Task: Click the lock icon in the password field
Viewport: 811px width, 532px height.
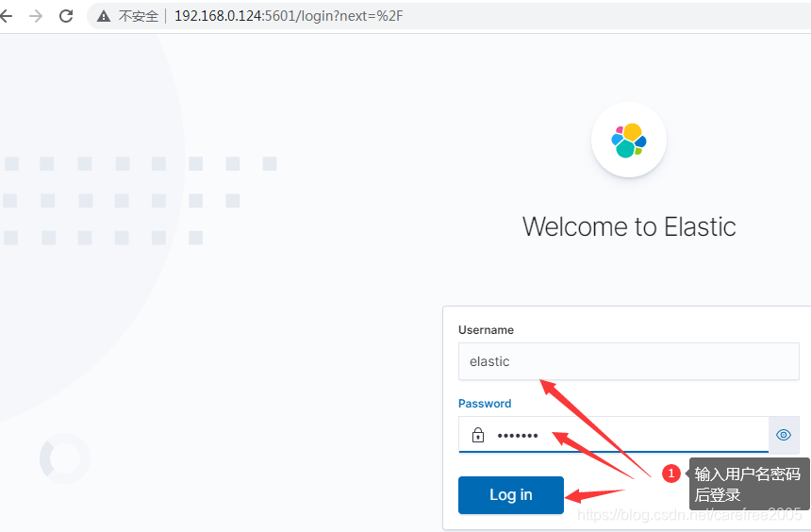Action: point(478,435)
